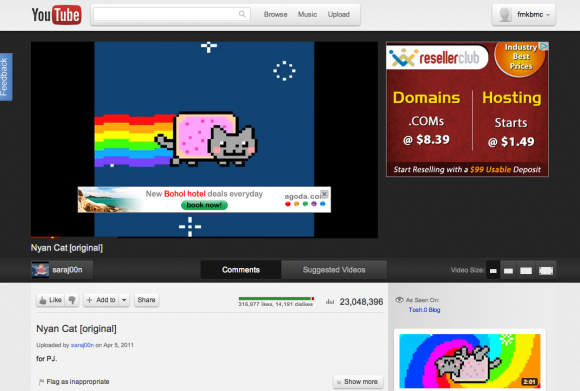Click the video progress bar
This screenshot has height=391, width=580.
[204, 237]
